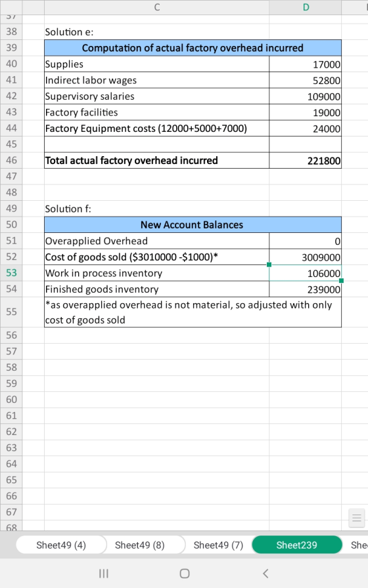
Task: Click 'Solution e:' cell
Action: 156,32
